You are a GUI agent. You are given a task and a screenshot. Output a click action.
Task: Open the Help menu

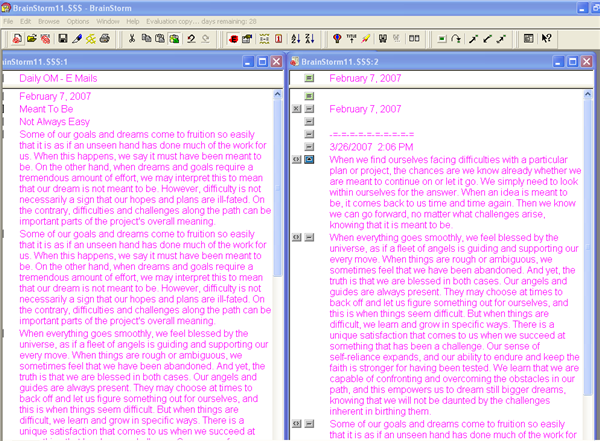coord(133,21)
